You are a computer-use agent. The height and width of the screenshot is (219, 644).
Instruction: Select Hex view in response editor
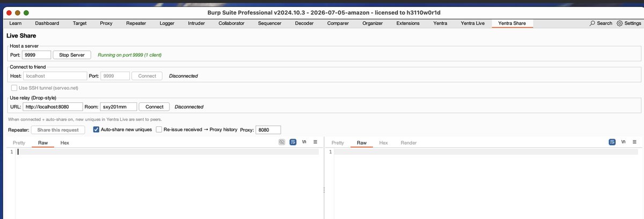pos(383,142)
